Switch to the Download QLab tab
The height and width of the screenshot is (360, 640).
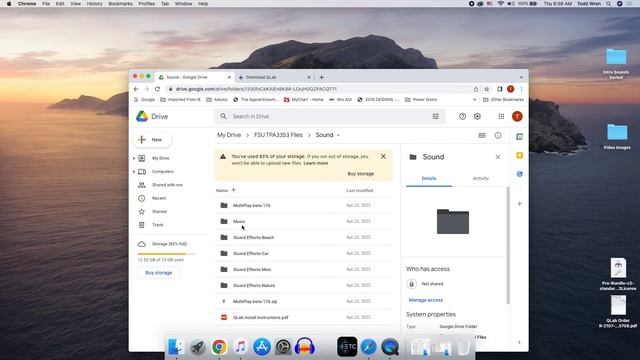coord(273,77)
